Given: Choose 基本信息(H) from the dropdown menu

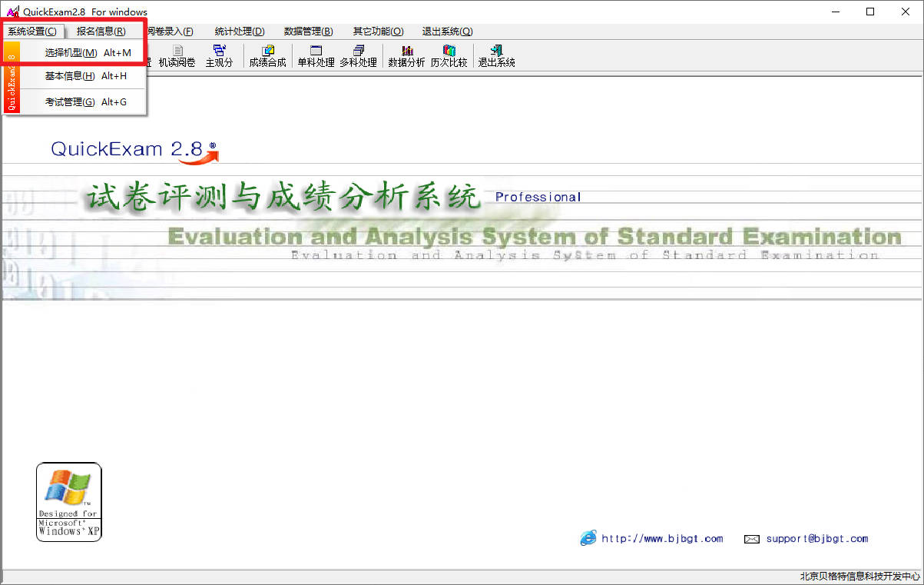Looking at the screenshot, I should (84, 76).
